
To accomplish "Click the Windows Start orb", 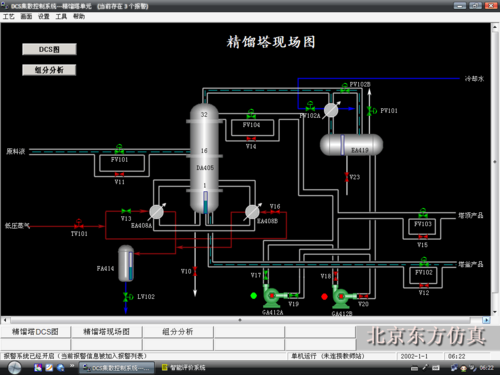I will 14,368.
